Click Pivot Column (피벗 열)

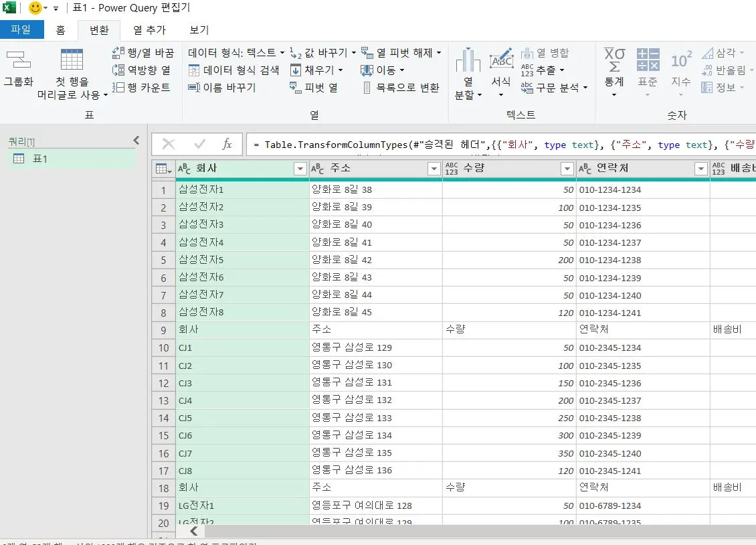(x=314, y=87)
